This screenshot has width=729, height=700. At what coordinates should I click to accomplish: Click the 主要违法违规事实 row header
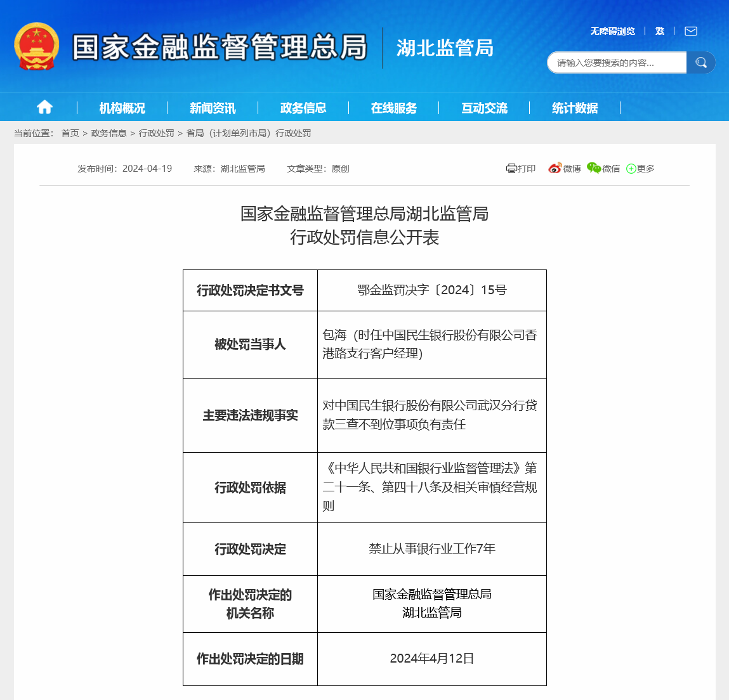click(x=250, y=415)
